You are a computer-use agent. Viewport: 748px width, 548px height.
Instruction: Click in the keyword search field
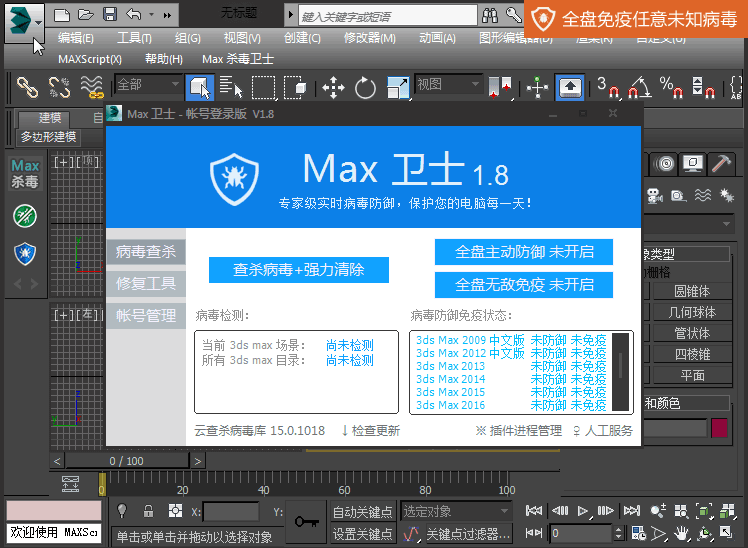(x=387, y=16)
